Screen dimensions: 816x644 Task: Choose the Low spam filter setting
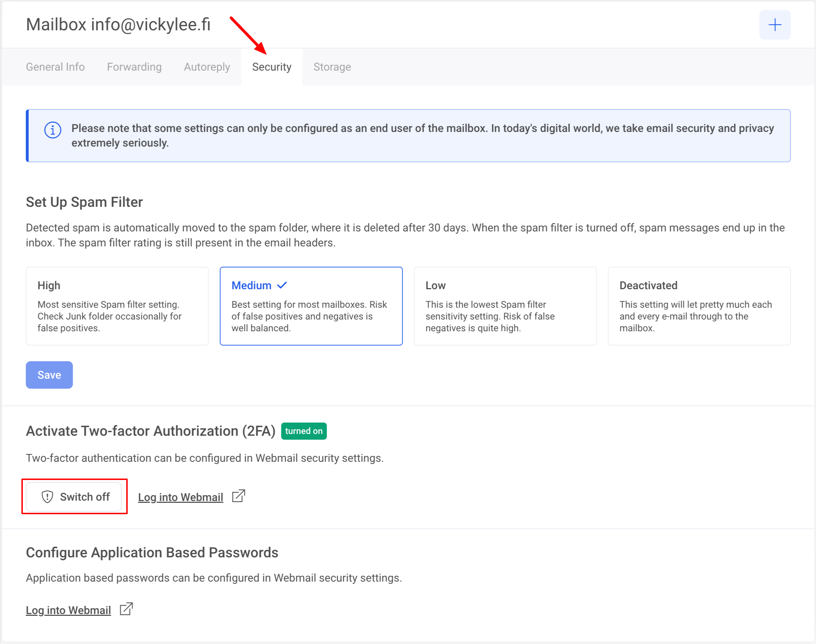505,306
